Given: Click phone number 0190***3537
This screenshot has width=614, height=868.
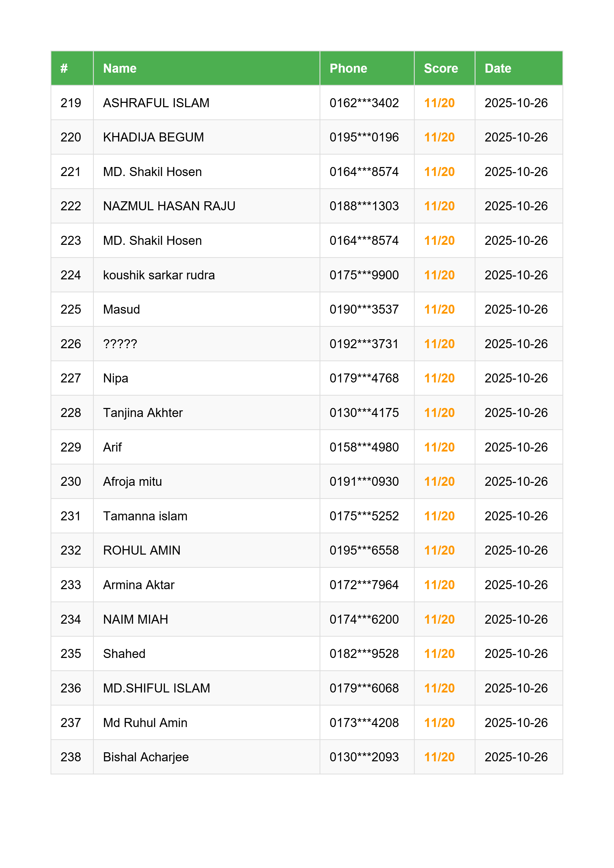Looking at the screenshot, I should pos(364,309).
